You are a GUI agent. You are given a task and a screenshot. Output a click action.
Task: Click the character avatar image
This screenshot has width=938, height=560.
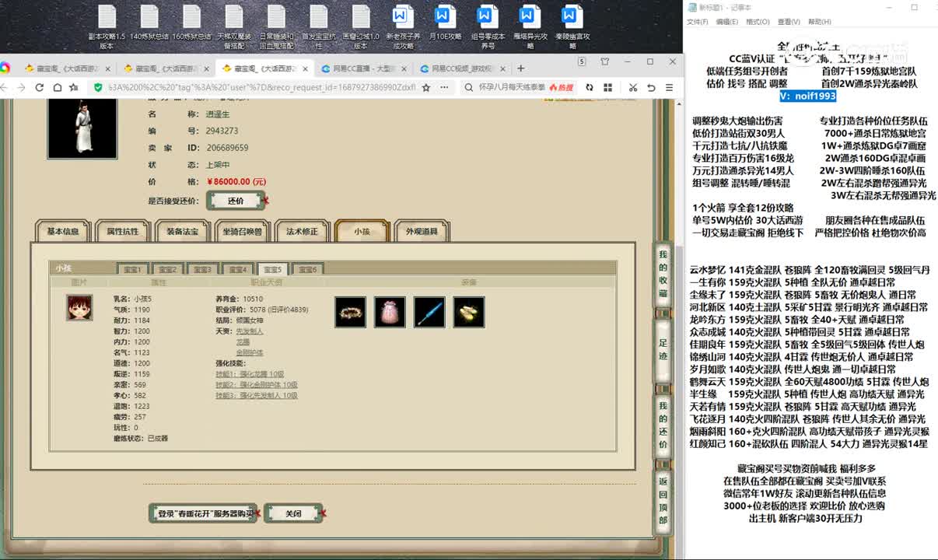click(x=82, y=130)
